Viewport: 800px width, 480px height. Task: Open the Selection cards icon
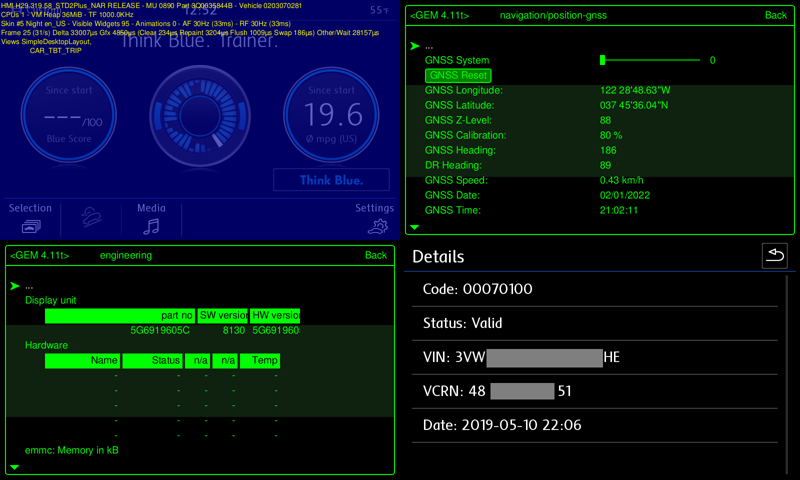point(31,226)
